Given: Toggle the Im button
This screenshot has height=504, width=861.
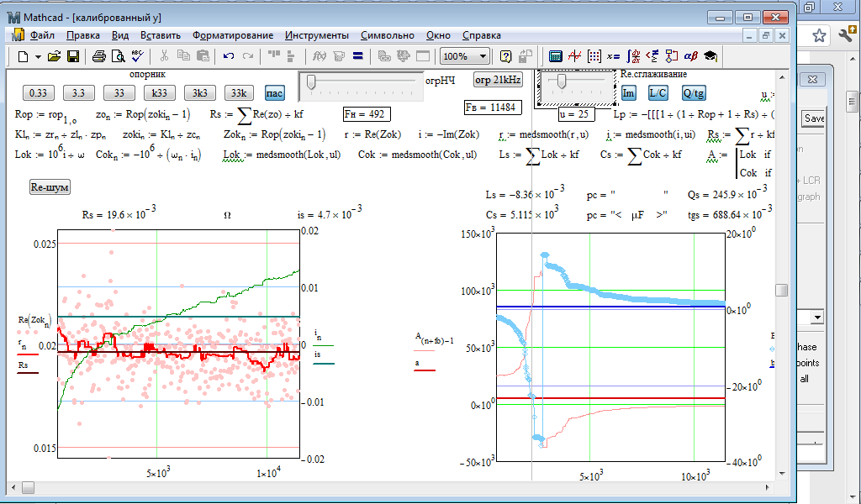Looking at the screenshot, I should coord(628,92).
